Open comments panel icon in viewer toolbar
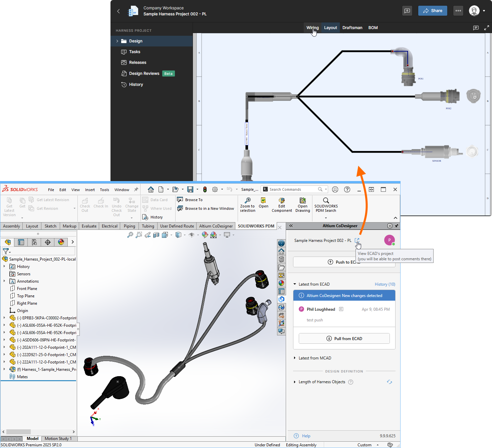Screen dimensions: 492x448 (476, 28)
